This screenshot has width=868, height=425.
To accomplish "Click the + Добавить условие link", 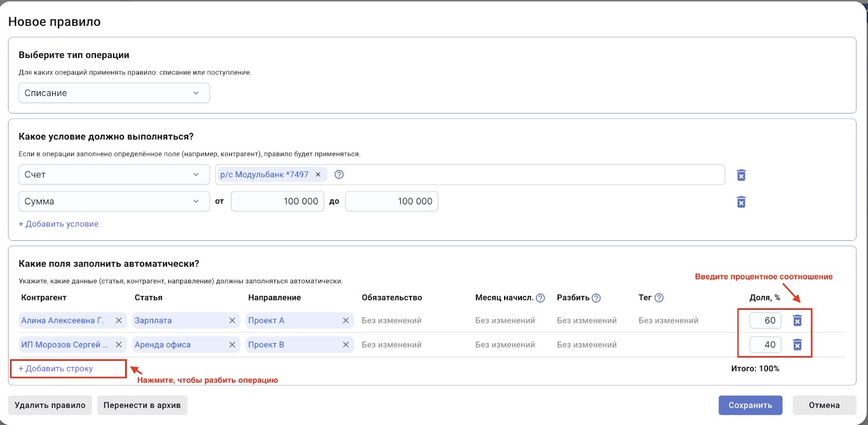I will [59, 224].
